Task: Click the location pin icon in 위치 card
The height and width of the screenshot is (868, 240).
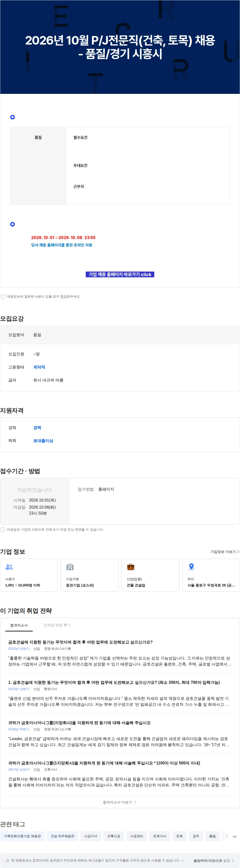Action: 191,567
